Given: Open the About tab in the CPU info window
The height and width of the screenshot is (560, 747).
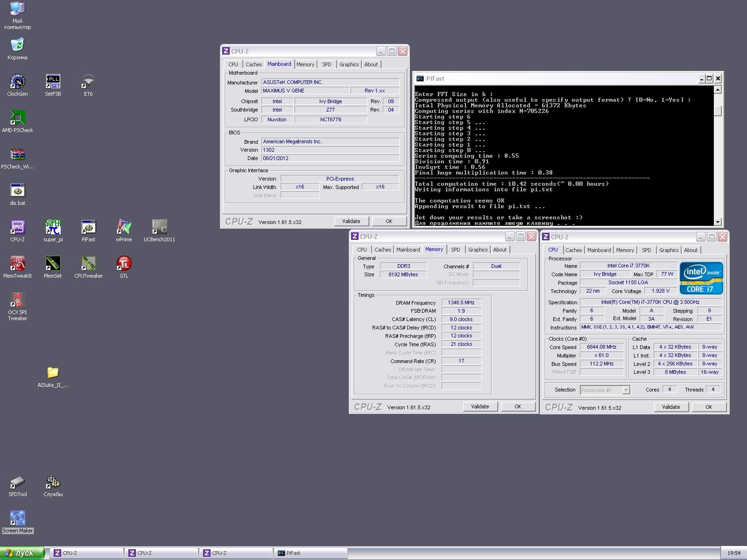Looking at the screenshot, I should tap(691, 250).
